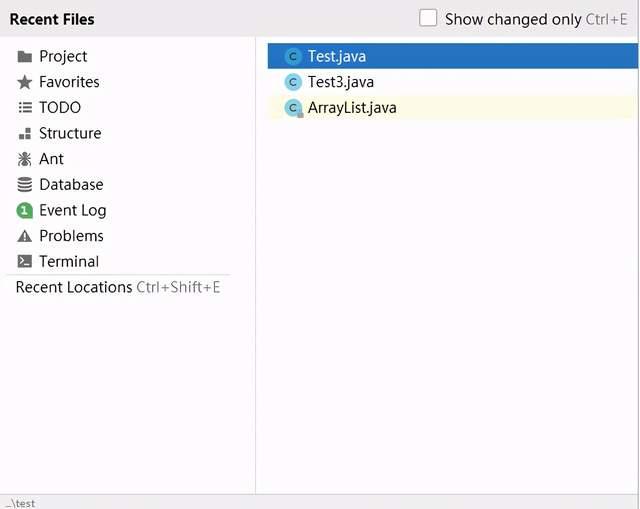Select Test.java in recent files
640x509 pixels.
click(x=452, y=56)
